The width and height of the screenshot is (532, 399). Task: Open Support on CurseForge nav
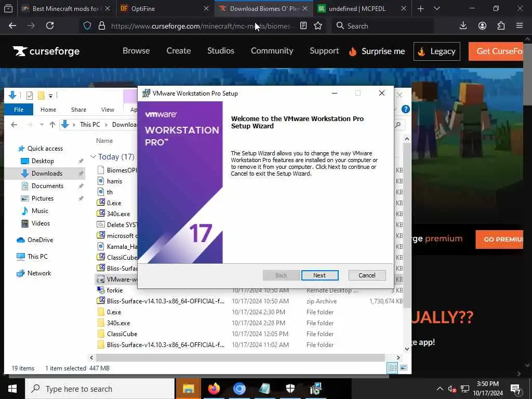click(324, 51)
